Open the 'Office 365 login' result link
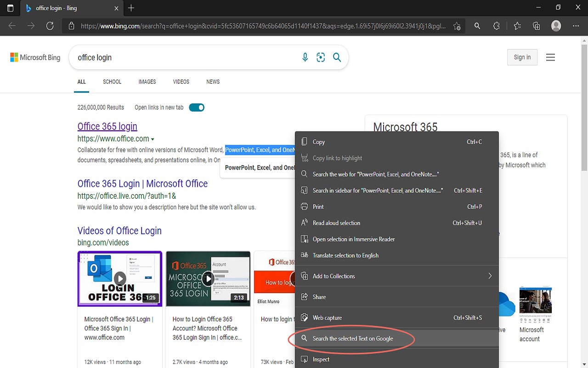The height and width of the screenshot is (368, 588). tap(107, 126)
